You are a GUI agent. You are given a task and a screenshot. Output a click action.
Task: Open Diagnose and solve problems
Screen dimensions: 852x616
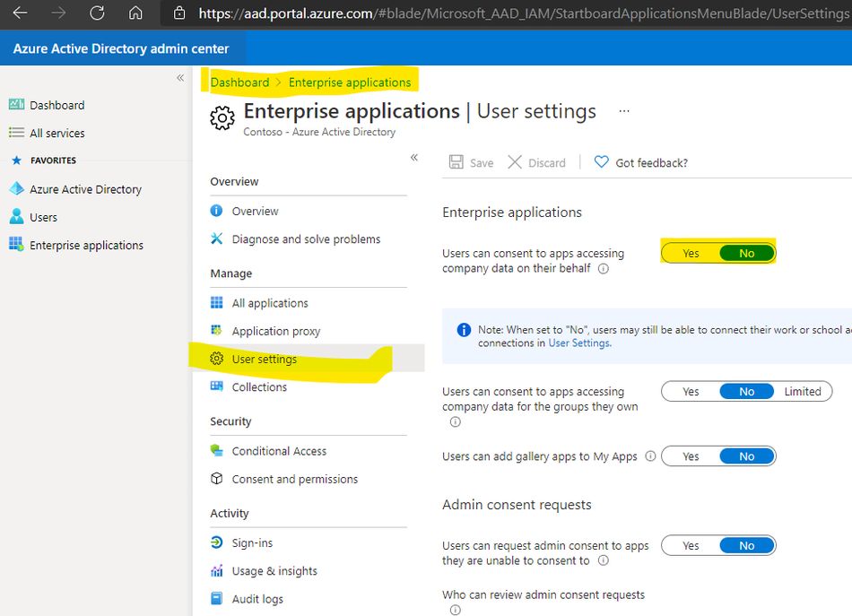[306, 239]
